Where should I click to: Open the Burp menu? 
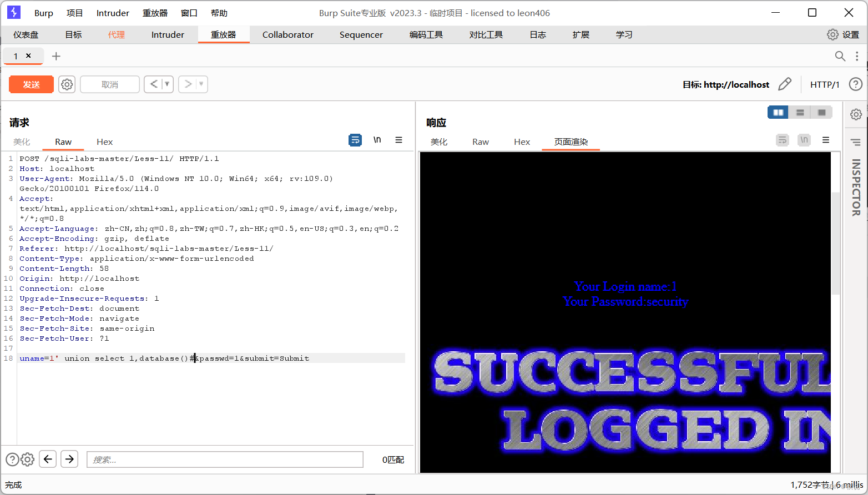[x=44, y=13]
